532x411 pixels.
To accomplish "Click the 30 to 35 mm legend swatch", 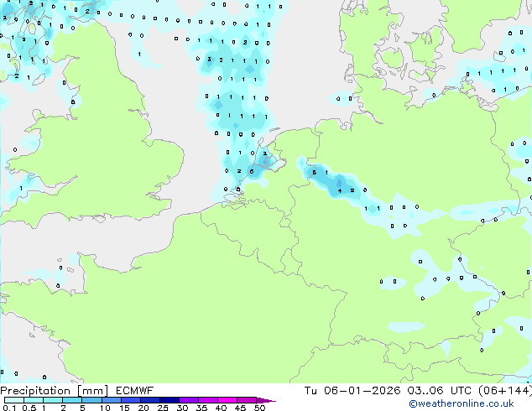I will (188, 400).
